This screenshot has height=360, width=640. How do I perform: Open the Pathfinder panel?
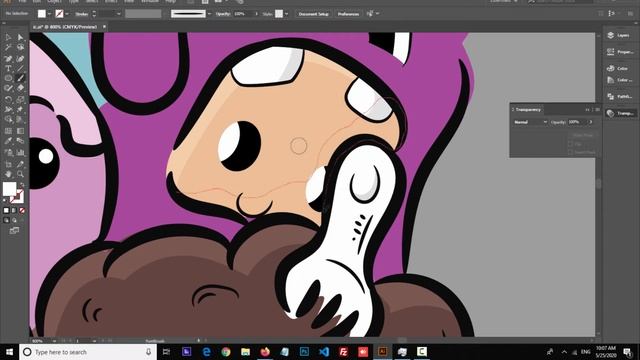pyautogui.click(x=619, y=97)
